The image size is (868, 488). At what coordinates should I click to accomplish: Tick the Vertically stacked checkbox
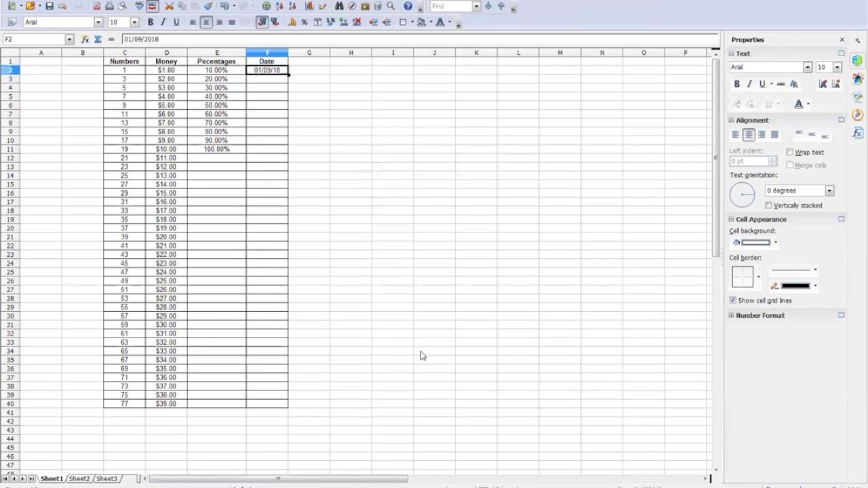point(769,205)
